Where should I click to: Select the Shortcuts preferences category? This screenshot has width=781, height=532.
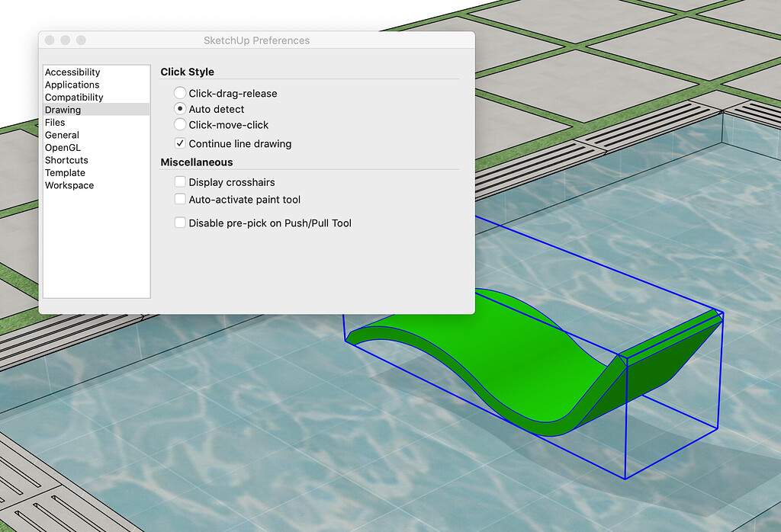pos(66,160)
